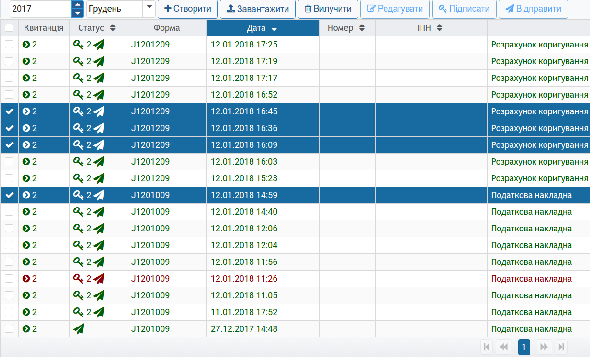Check the row dated 12.01.2018 17:25
The width and height of the screenshot is (593, 362).
click(x=9, y=44)
